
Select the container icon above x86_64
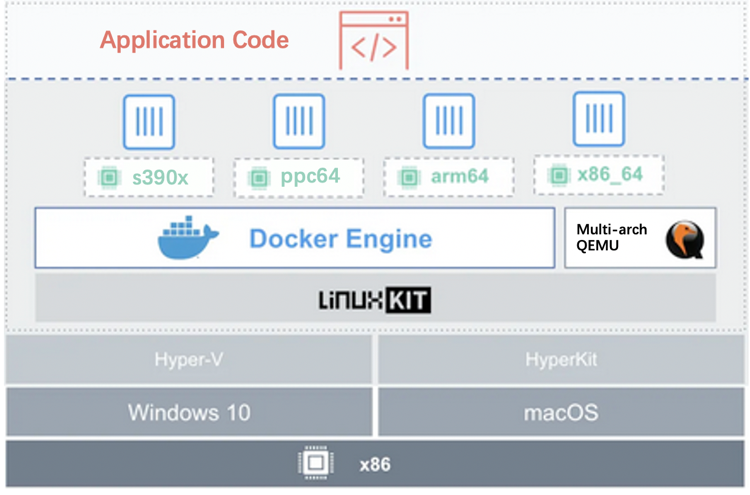(599, 119)
